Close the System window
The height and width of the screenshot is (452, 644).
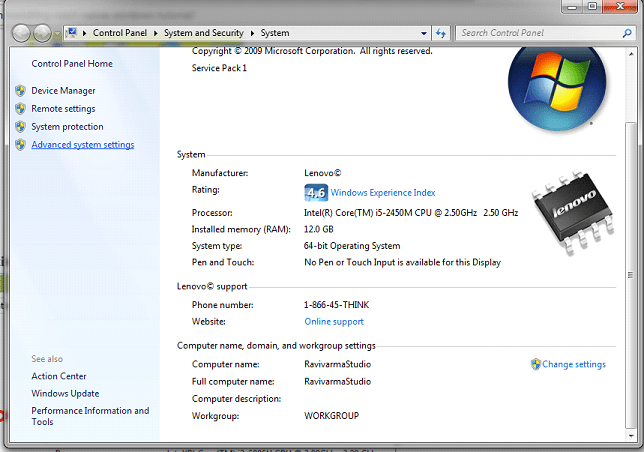point(620,6)
